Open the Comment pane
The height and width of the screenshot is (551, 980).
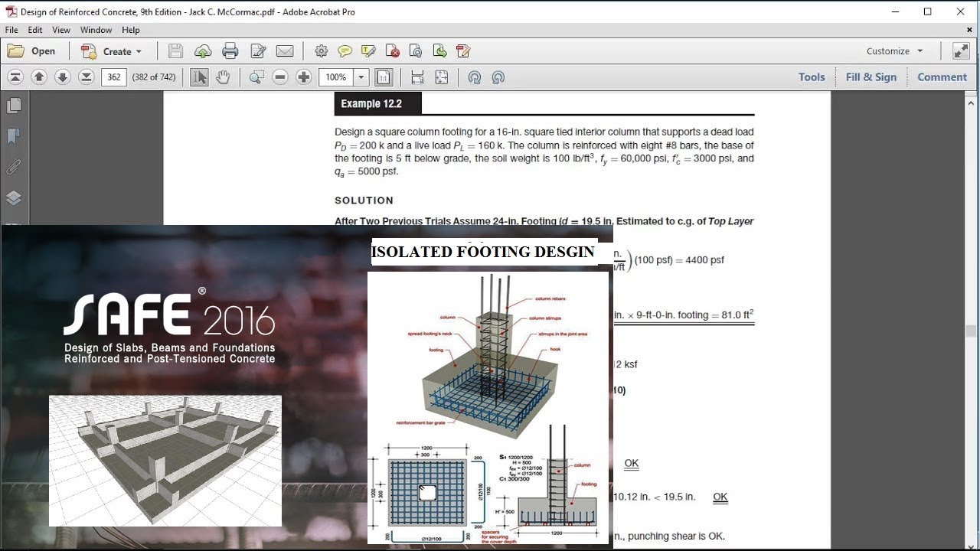(942, 77)
